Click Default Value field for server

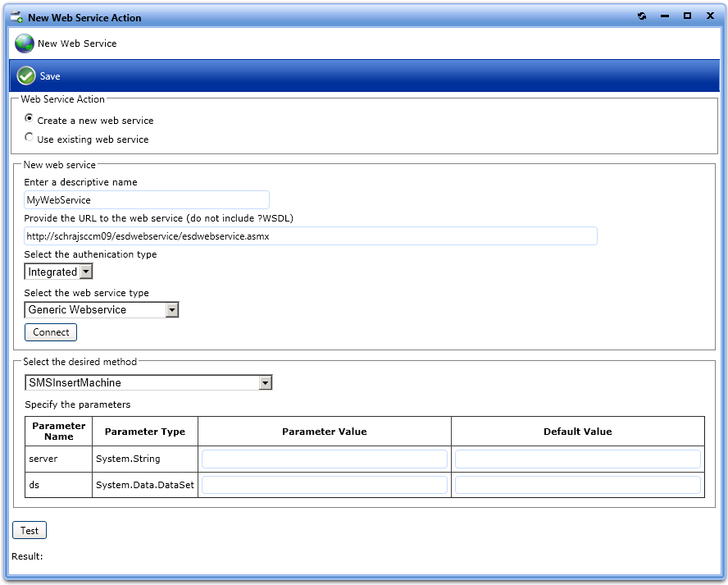pos(578,459)
